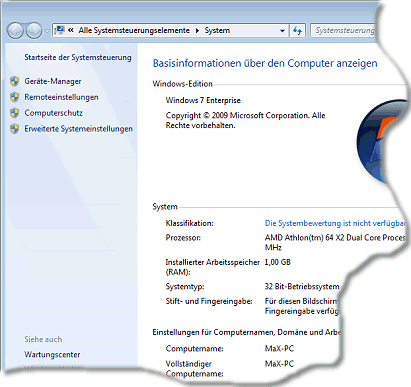Click the 'System' breadcrumb item
The width and height of the screenshot is (411, 387).
click(x=217, y=30)
